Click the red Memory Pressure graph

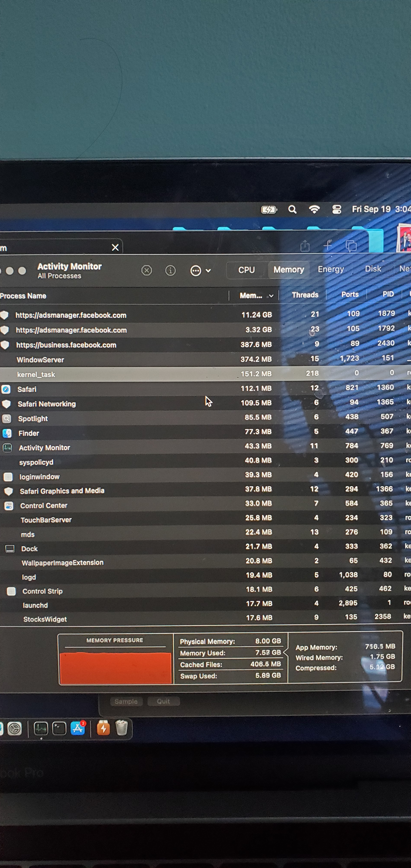point(115,668)
